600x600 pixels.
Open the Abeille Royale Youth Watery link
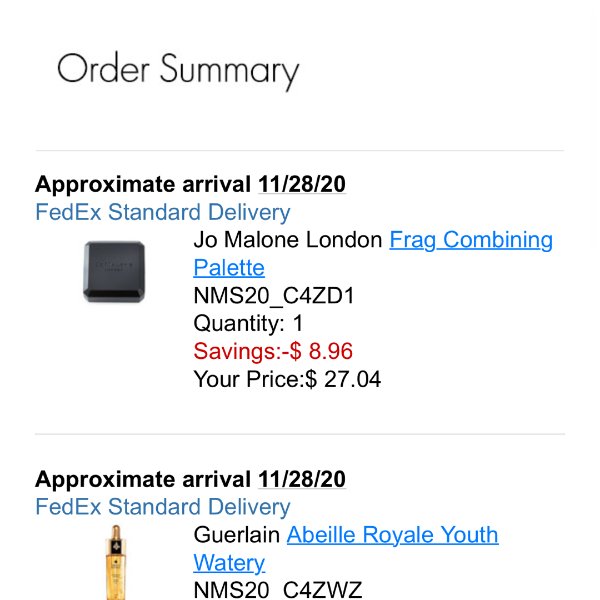point(393,535)
